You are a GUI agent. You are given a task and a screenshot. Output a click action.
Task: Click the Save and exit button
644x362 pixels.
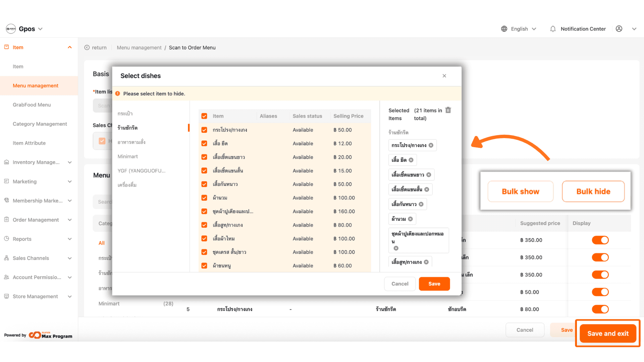[608, 334]
